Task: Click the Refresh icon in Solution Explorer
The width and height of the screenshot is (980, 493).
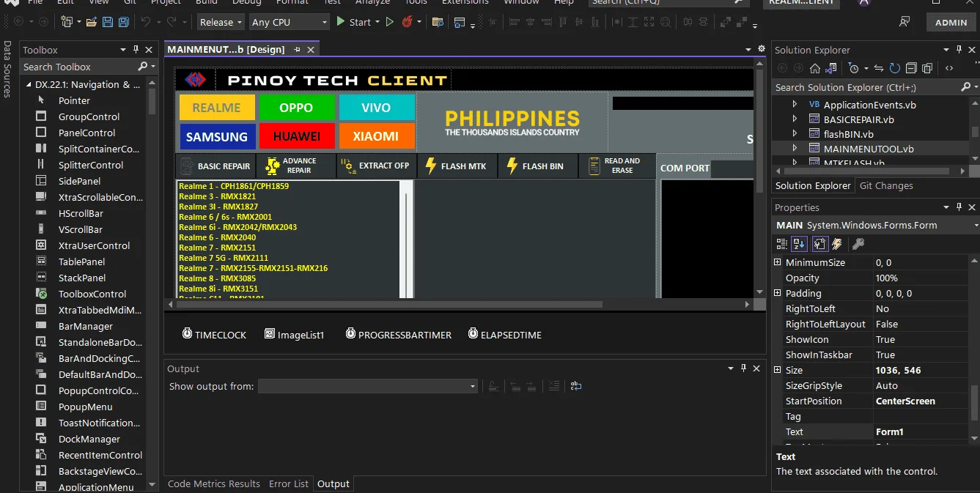Action: (894, 68)
